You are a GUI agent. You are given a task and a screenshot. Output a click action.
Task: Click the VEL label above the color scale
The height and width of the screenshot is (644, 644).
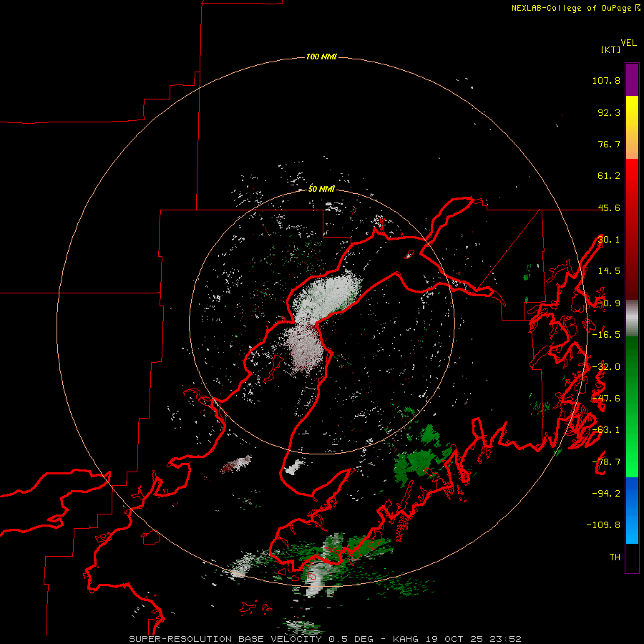point(628,43)
